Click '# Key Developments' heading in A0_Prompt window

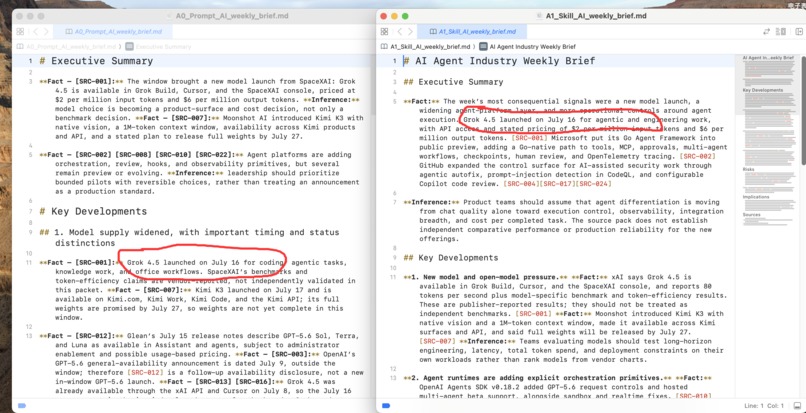pyautogui.click(x=93, y=211)
